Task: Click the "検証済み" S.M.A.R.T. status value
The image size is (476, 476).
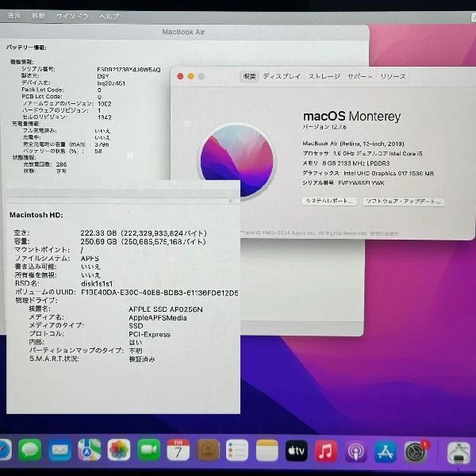Action: (x=142, y=359)
